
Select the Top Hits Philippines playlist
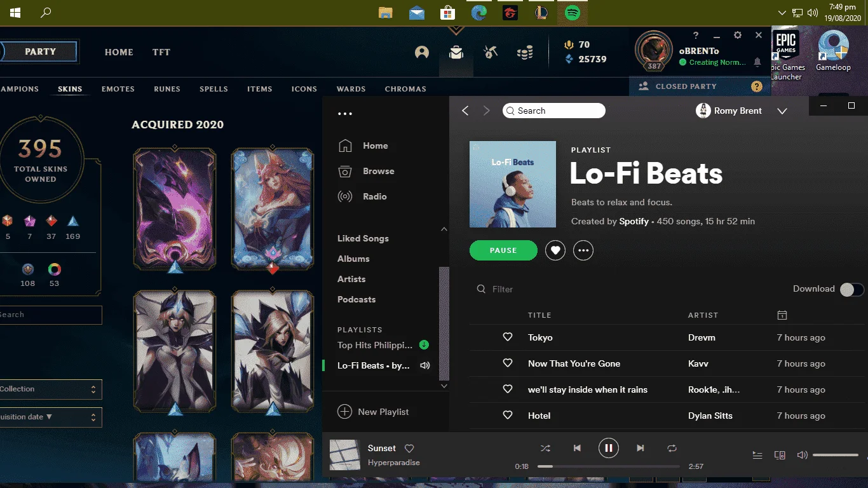pyautogui.click(x=376, y=345)
